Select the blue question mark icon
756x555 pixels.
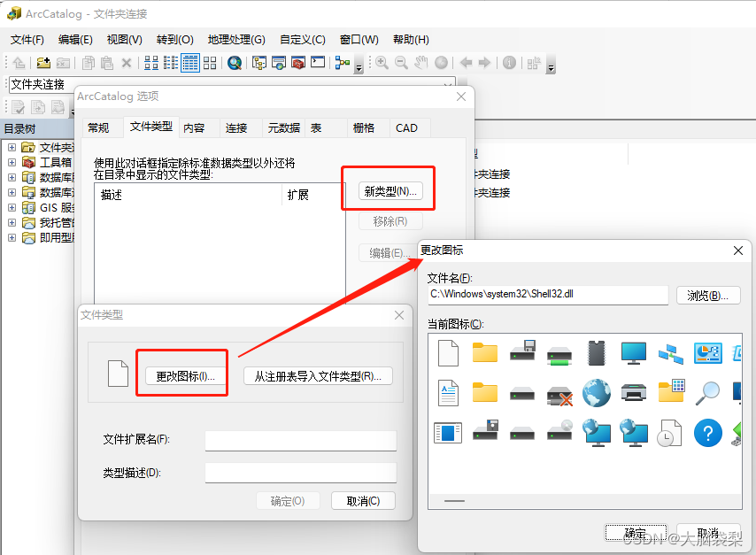(x=708, y=434)
